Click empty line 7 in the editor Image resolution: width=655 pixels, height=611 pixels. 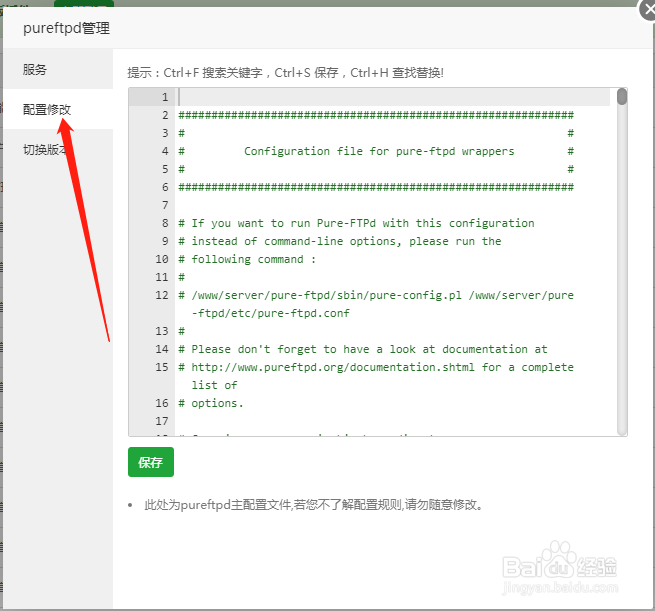tap(394, 205)
